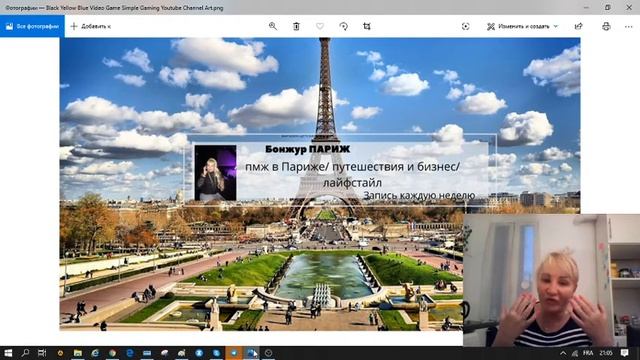Open the Windows Start menu
The image size is (640, 360).
[x=8, y=353]
